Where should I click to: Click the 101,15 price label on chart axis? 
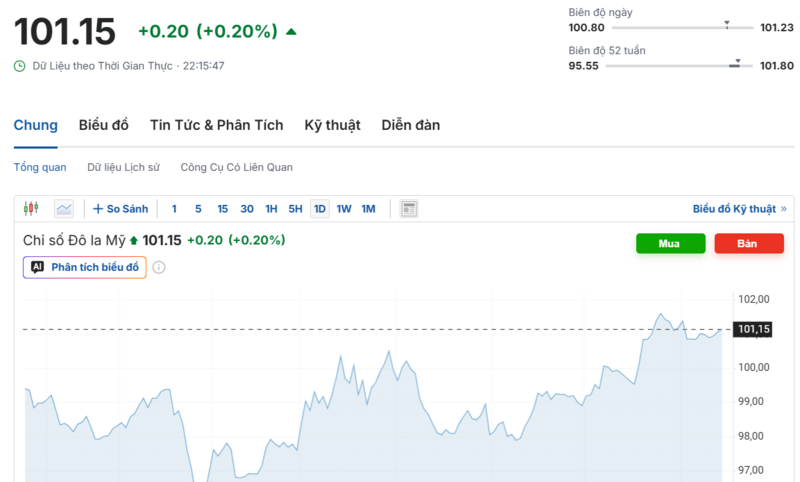pyautogui.click(x=752, y=329)
